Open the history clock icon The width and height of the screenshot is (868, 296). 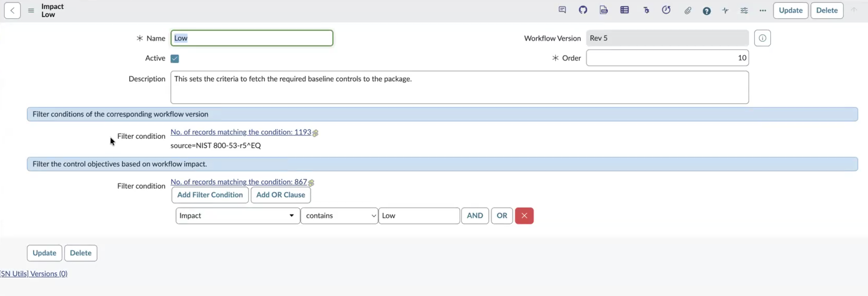tap(666, 10)
